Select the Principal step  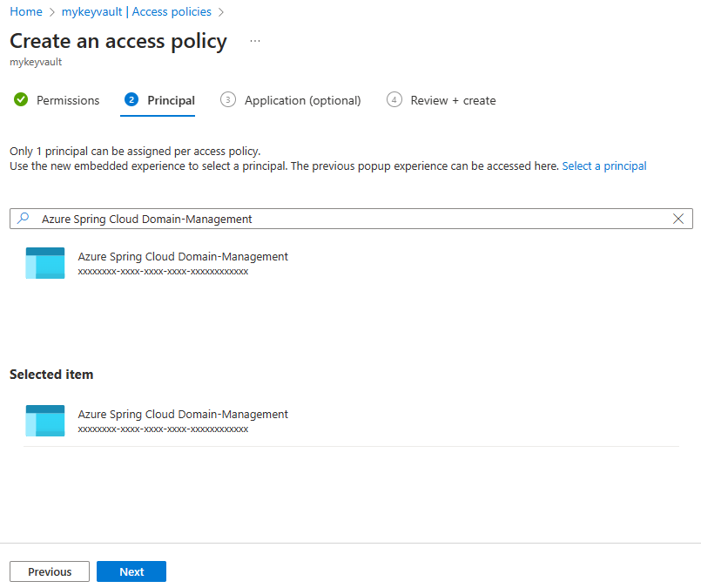[x=171, y=100]
